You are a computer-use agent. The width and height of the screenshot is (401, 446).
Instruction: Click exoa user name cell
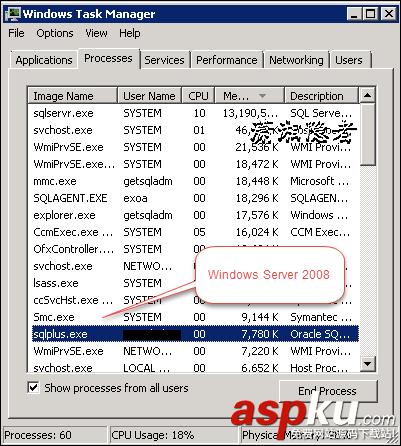click(x=135, y=199)
